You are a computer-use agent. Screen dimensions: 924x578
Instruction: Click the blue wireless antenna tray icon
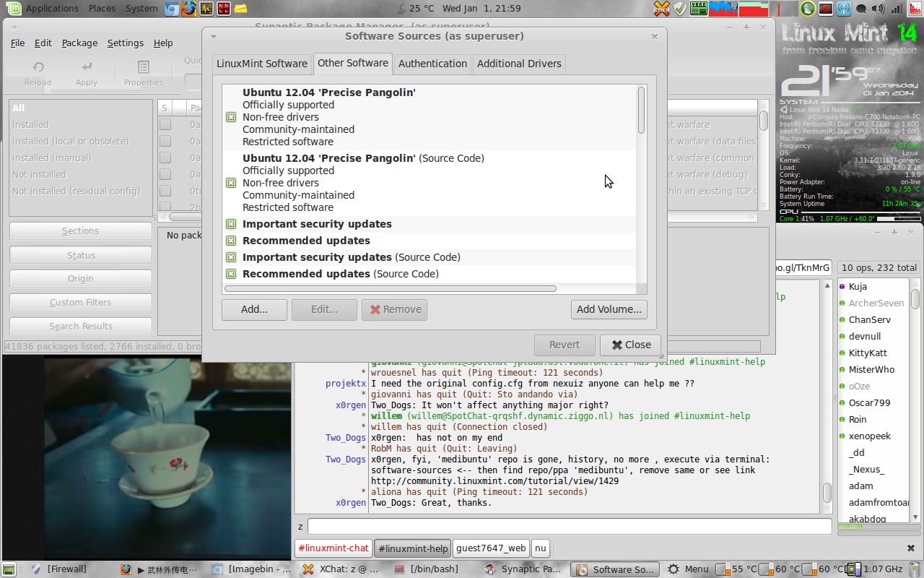tap(843, 9)
